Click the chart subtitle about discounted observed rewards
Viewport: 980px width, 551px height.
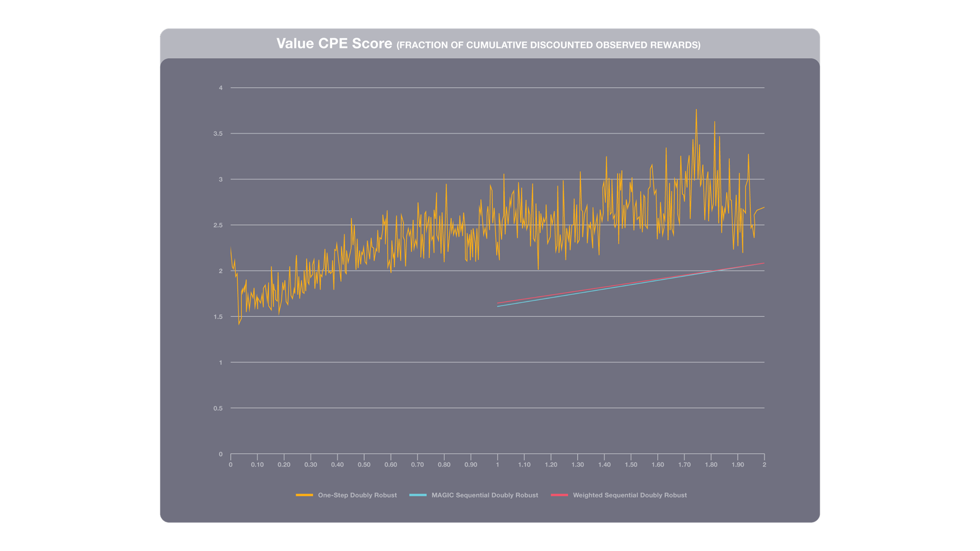[548, 45]
